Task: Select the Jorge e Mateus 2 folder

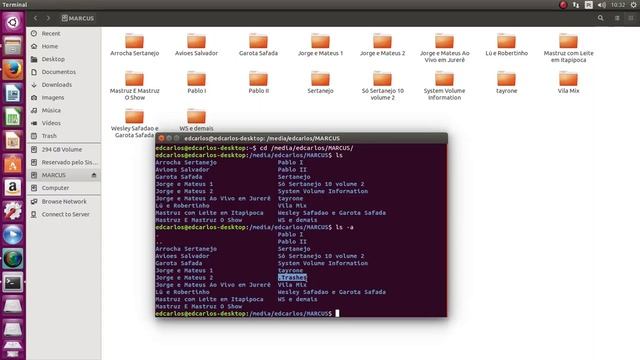Action: pyautogui.click(x=382, y=45)
